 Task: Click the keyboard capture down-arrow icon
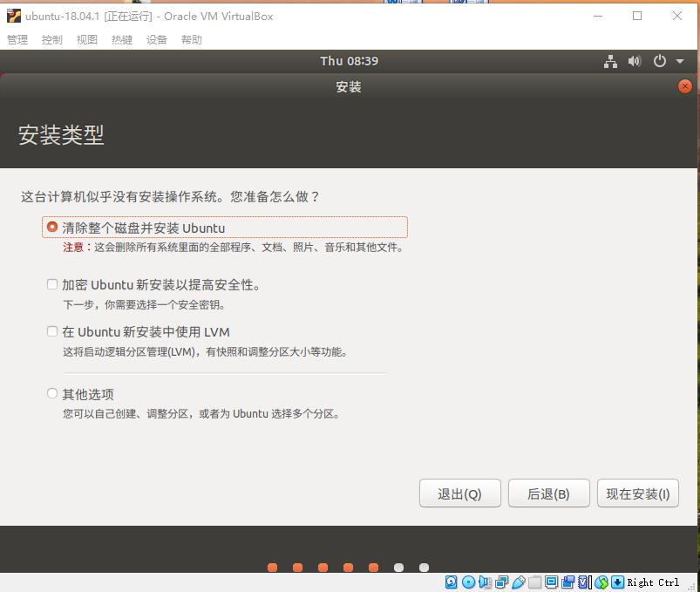[x=617, y=582]
